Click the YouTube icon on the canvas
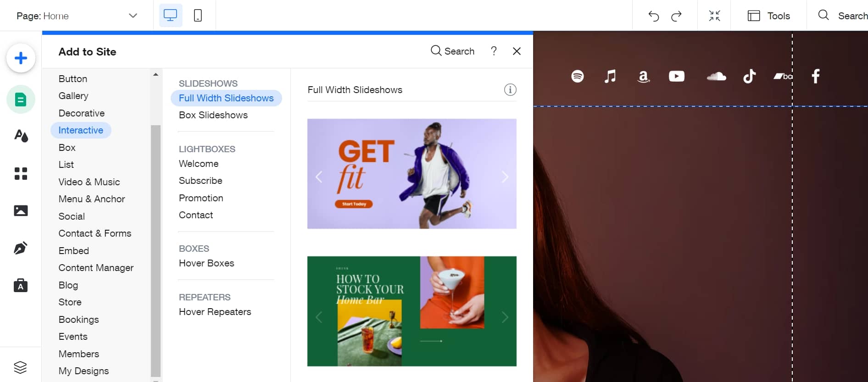The width and height of the screenshot is (868, 382). click(x=677, y=76)
